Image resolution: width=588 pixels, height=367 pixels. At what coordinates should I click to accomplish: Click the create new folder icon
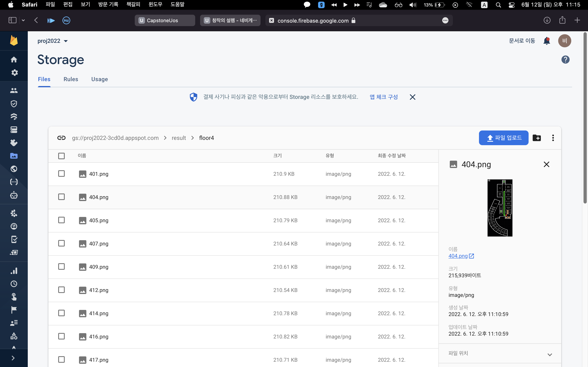click(537, 138)
